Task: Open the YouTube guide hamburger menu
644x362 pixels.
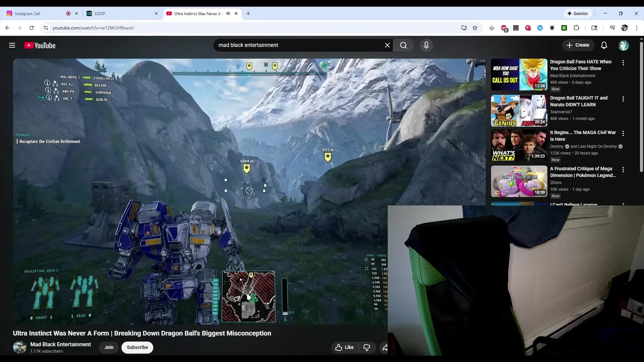Action: pyautogui.click(x=12, y=45)
